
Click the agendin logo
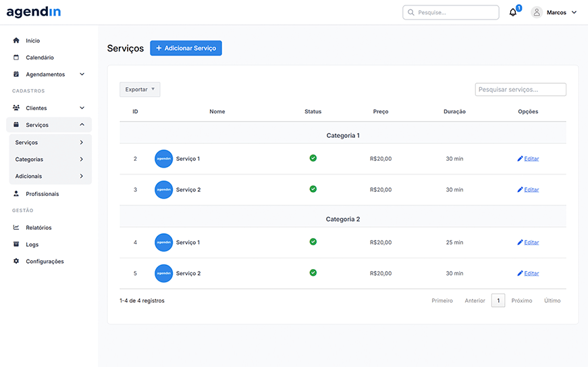(x=34, y=12)
